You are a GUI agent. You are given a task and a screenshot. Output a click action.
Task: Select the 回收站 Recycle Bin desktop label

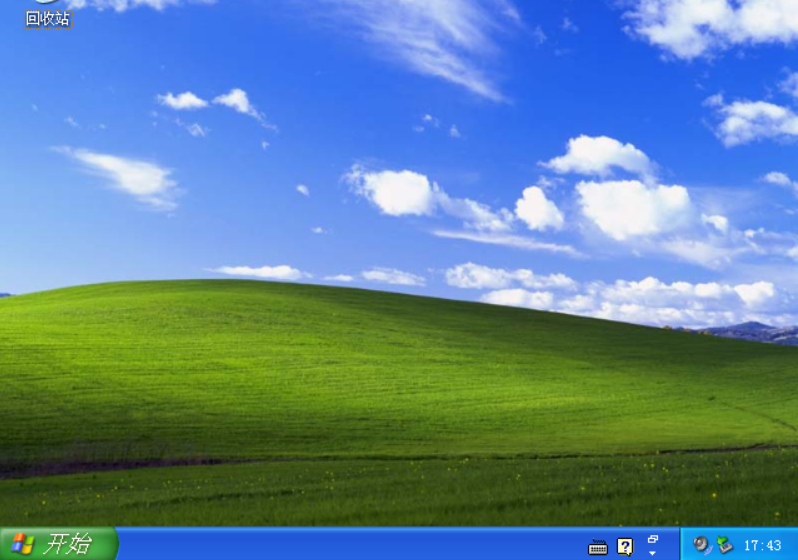[47, 19]
